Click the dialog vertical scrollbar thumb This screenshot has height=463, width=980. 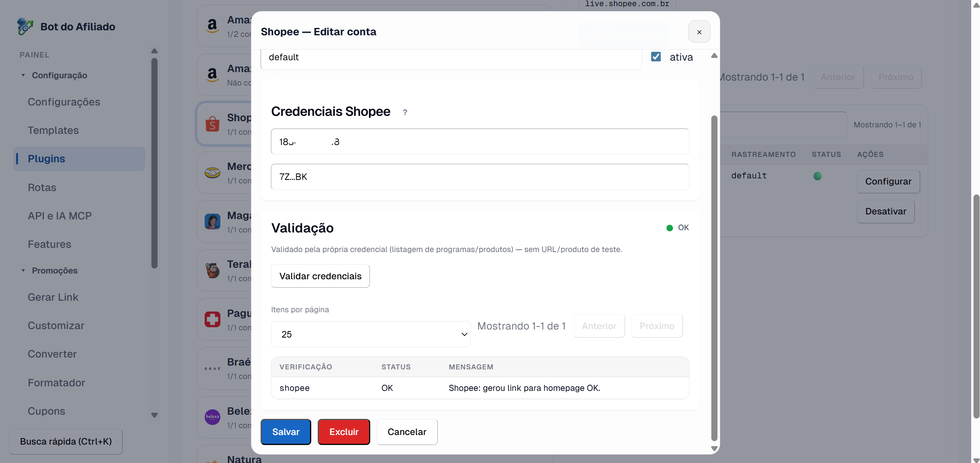tap(714, 278)
